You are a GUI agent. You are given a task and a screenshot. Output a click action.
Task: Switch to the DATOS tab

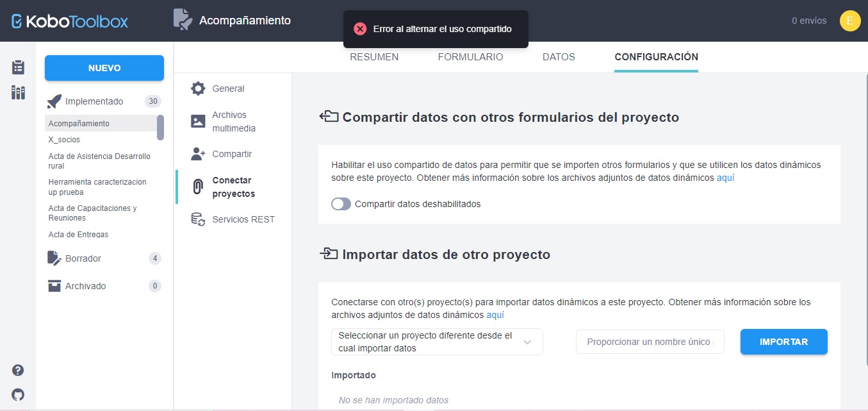[558, 56]
